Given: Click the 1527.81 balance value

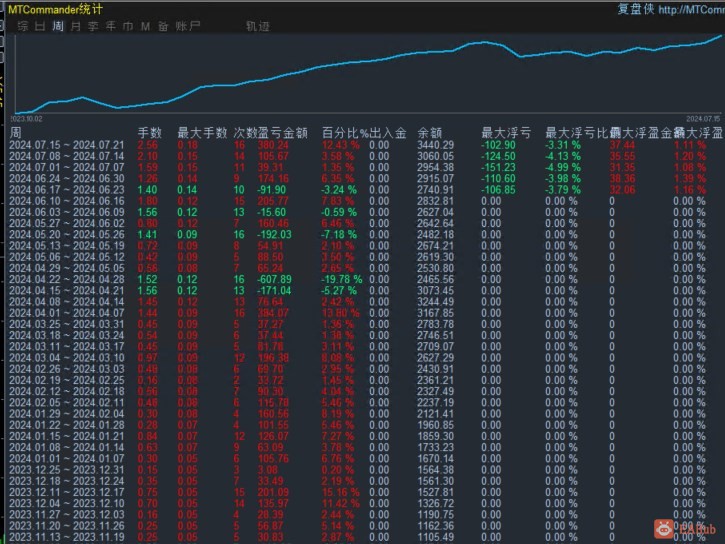Looking at the screenshot, I should (x=436, y=493).
